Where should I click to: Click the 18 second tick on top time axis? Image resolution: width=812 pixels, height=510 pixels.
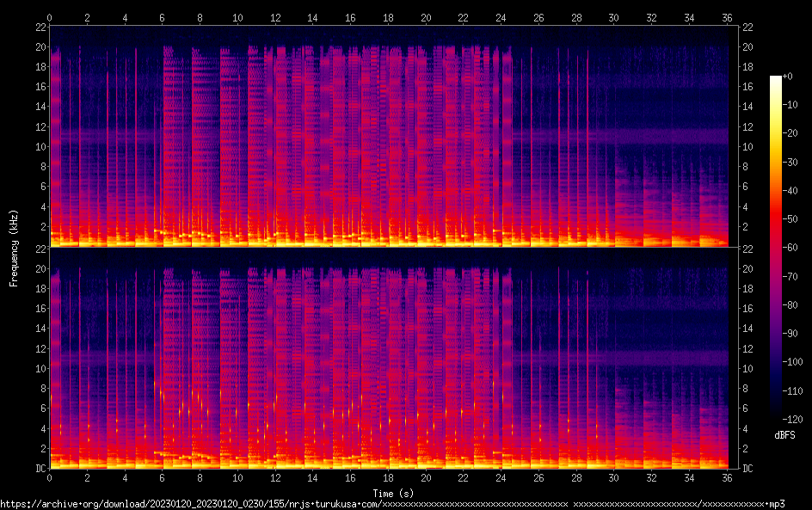click(388, 16)
